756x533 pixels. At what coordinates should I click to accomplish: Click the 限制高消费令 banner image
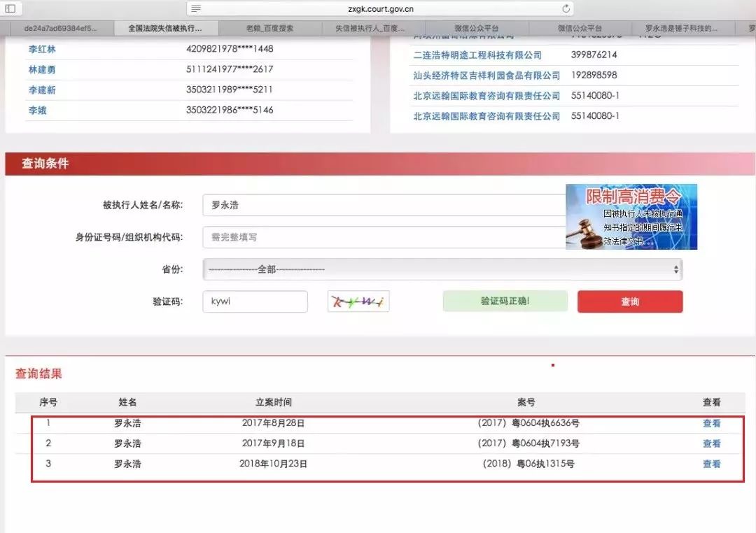click(x=631, y=216)
